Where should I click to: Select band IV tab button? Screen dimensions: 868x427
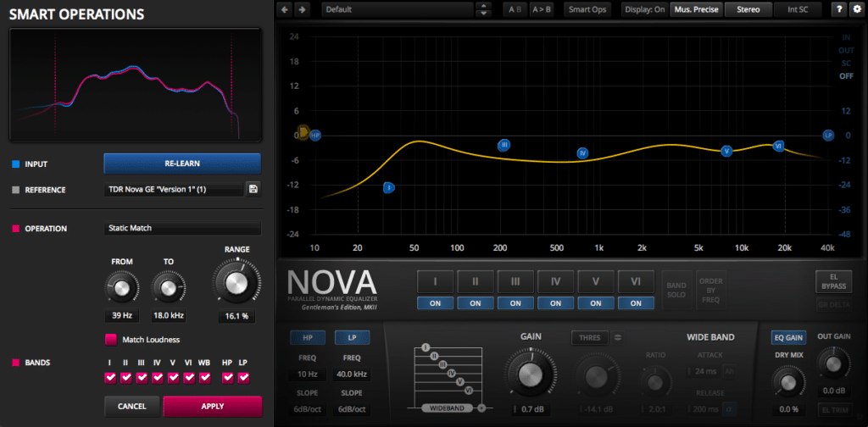[x=556, y=281]
